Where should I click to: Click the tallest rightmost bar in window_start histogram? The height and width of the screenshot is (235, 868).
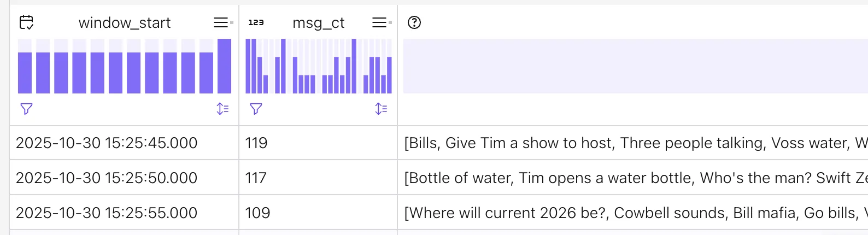pos(224,66)
